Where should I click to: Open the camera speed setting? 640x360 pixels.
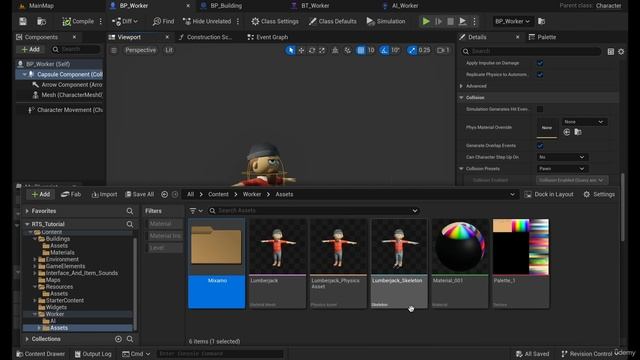(x=443, y=50)
